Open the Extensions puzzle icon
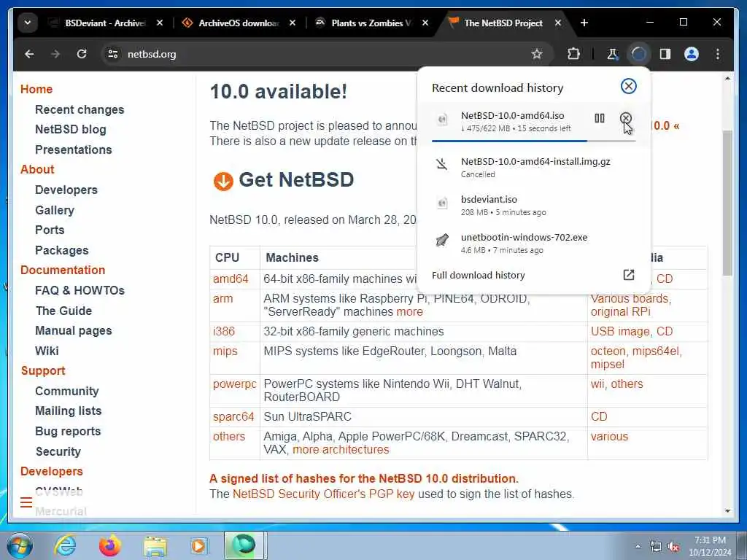Viewport: 747px width, 560px height. click(x=573, y=54)
